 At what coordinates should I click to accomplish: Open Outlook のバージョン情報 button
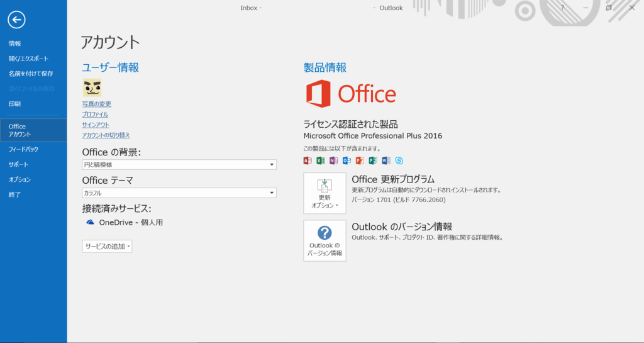tap(325, 240)
